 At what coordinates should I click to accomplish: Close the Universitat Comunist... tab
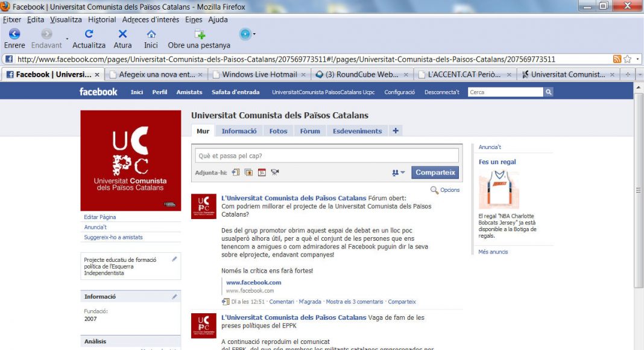point(612,75)
